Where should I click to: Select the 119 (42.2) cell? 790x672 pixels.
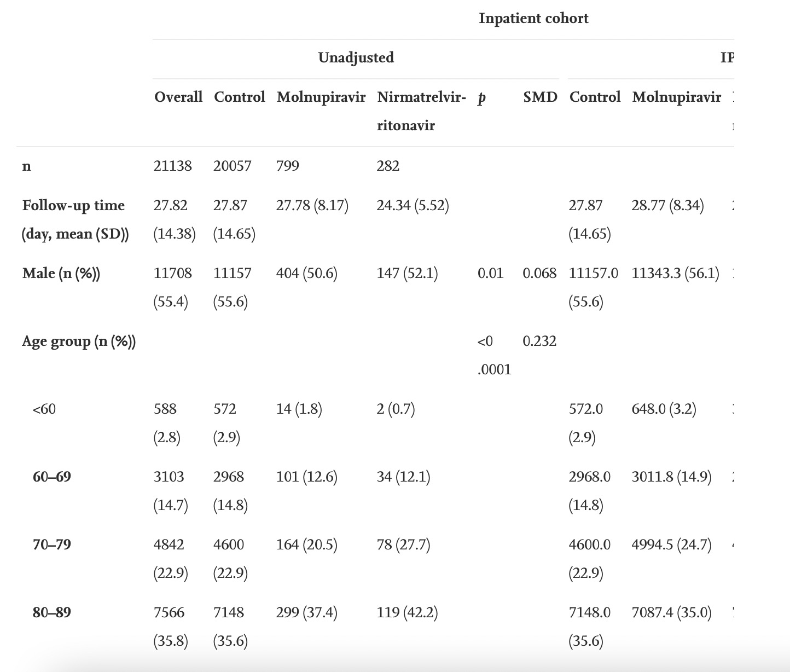(407, 613)
